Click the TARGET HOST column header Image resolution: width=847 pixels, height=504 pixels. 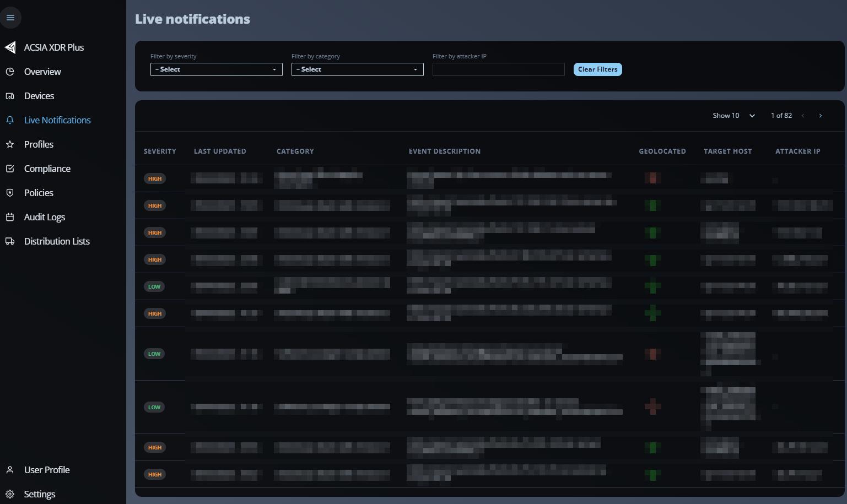pos(728,151)
